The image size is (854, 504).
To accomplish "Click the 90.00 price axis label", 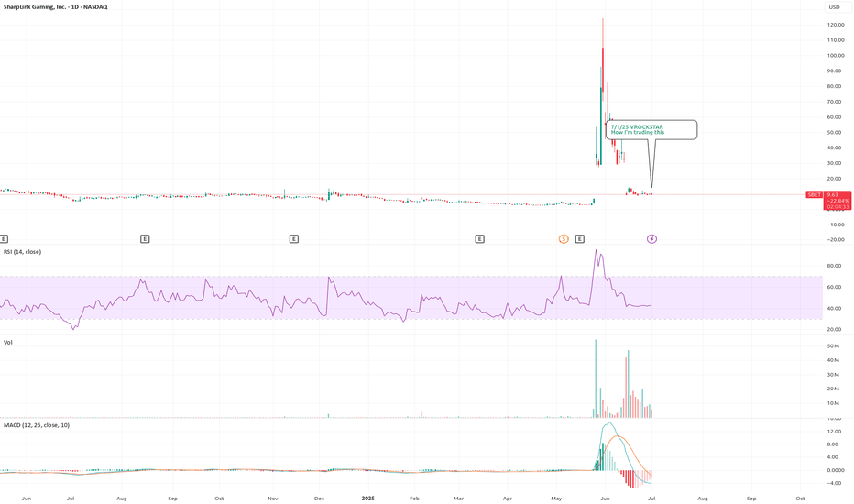I will 834,71.
